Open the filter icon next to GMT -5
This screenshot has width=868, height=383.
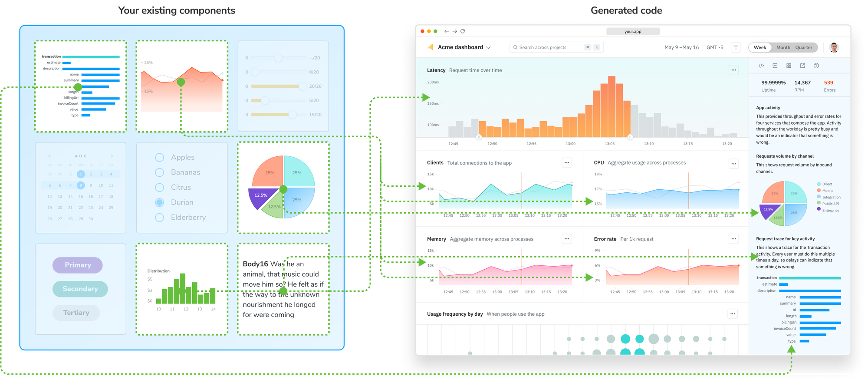point(736,47)
